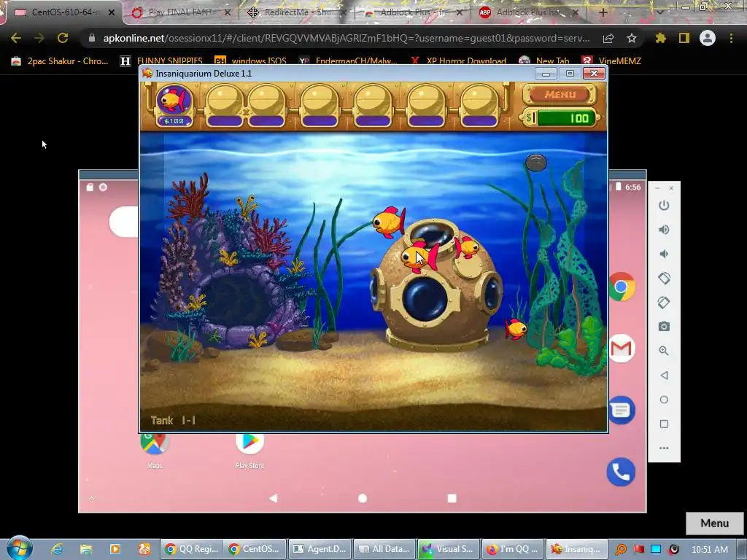Open the FUNNY SNIPPIES bookmark

point(161,61)
